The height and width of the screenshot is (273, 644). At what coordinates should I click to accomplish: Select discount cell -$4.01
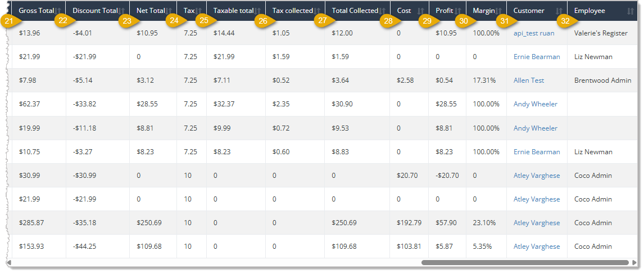coord(82,33)
